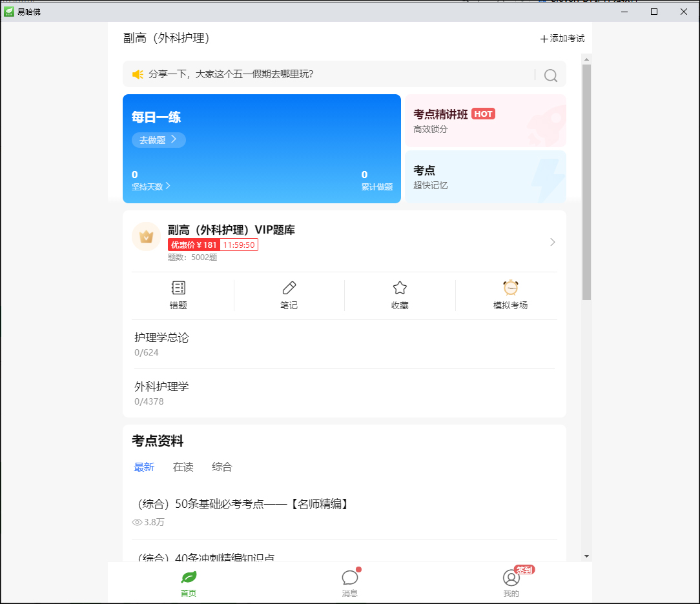Click the scrollbar down arrow
Screen dimensions: 700x604
[x=586, y=556]
